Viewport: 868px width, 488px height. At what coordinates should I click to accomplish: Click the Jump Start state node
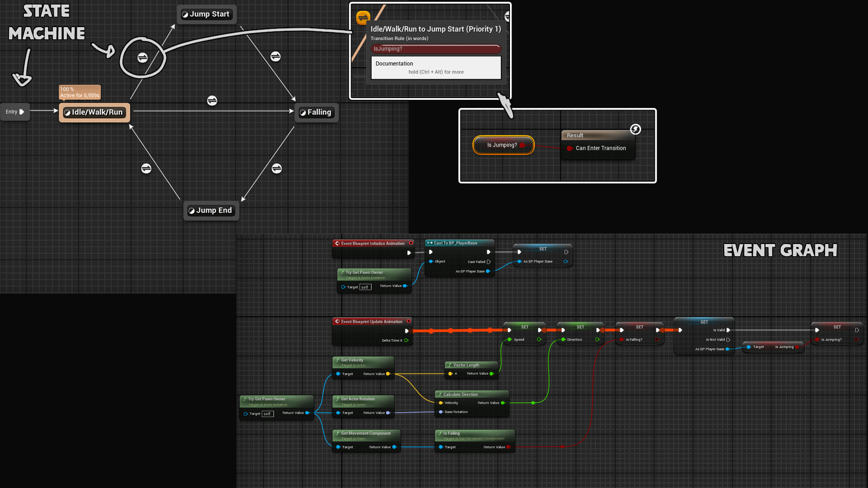[x=206, y=14]
